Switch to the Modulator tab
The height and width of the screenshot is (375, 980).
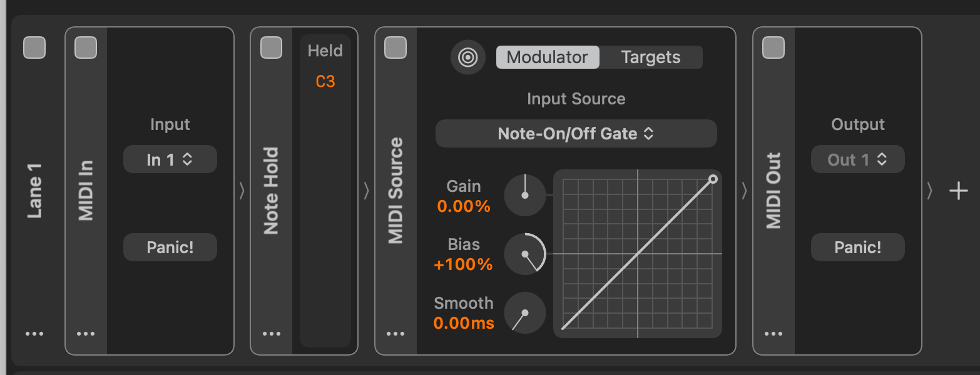[x=548, y=57]
